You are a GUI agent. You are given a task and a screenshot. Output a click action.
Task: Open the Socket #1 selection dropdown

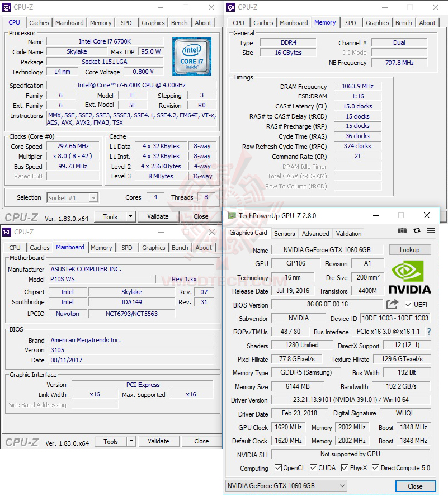(x=93, y=197)
